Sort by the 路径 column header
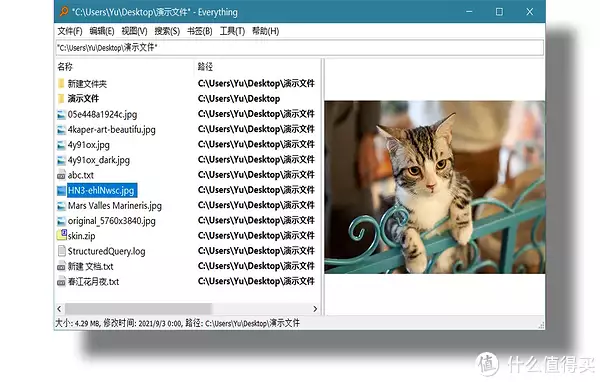The image size is (600, 382). point(257,67)
